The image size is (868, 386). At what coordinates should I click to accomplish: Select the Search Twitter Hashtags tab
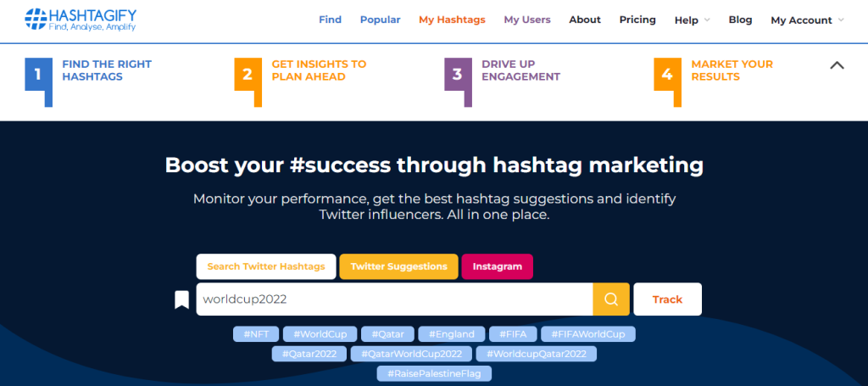click(x=265, y=266)
